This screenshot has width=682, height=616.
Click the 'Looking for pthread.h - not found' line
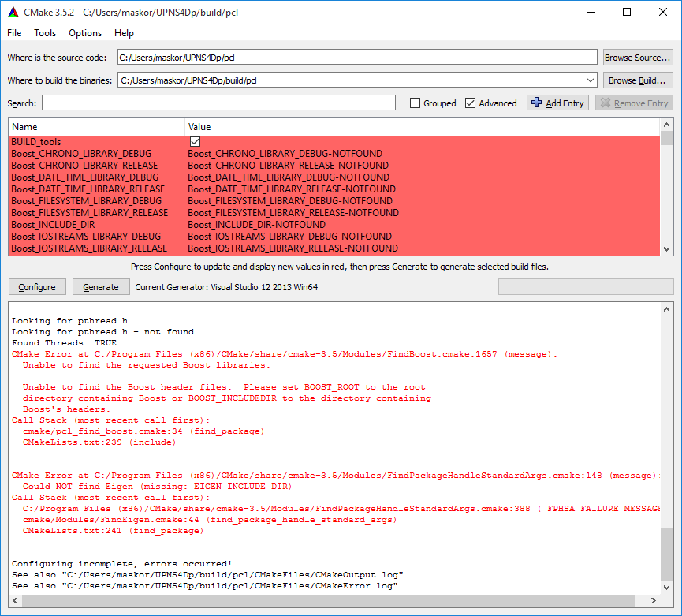click(x=103, y=332)
